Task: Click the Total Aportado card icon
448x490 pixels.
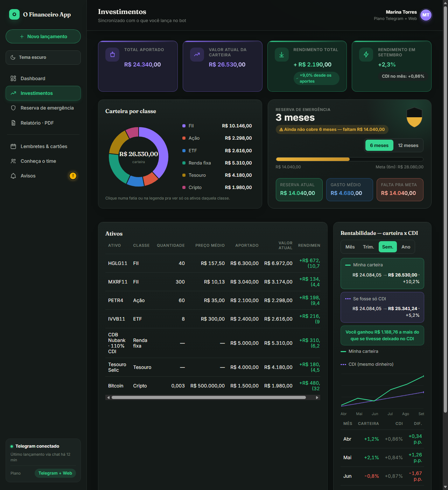Action: click(112, 55)
